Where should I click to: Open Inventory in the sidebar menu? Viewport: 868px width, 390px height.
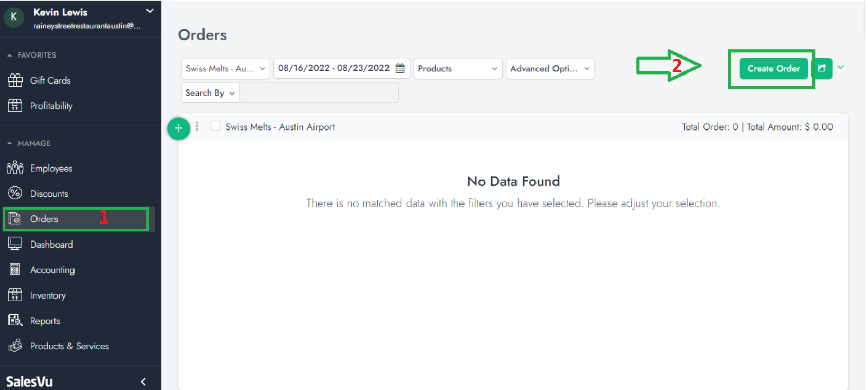(48, 295)
